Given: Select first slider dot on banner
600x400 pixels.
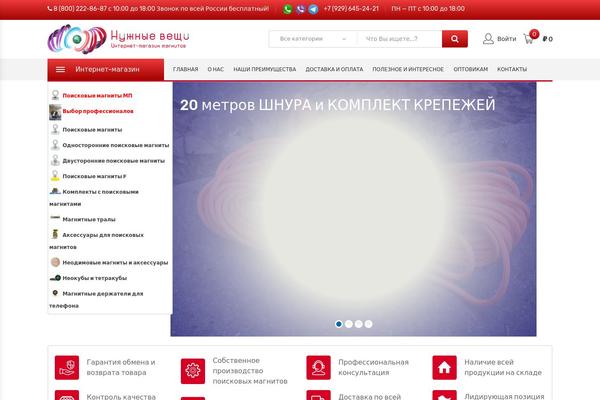Looking at the screenshot, I should [x=339, y=324].
